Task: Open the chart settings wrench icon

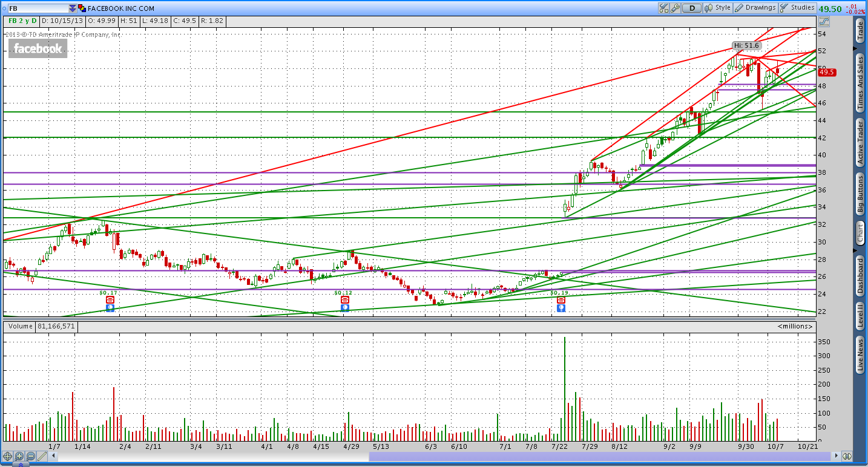Action: [674, 7]
